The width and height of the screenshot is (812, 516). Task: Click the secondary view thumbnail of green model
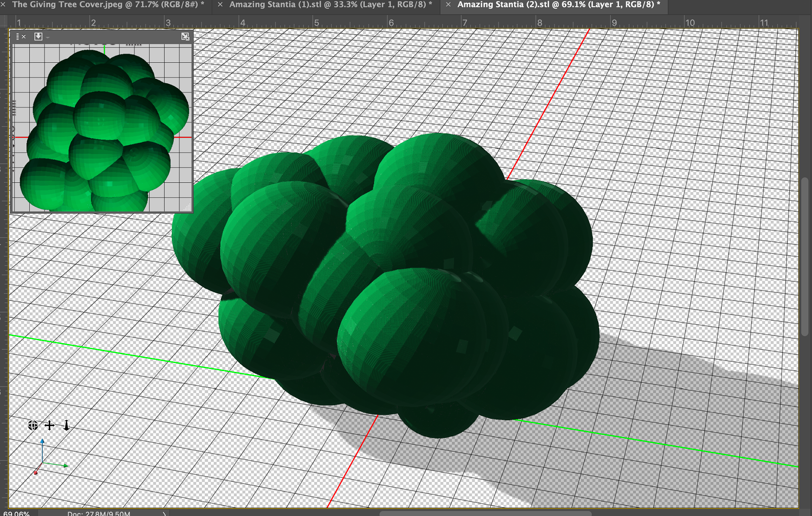102,128
